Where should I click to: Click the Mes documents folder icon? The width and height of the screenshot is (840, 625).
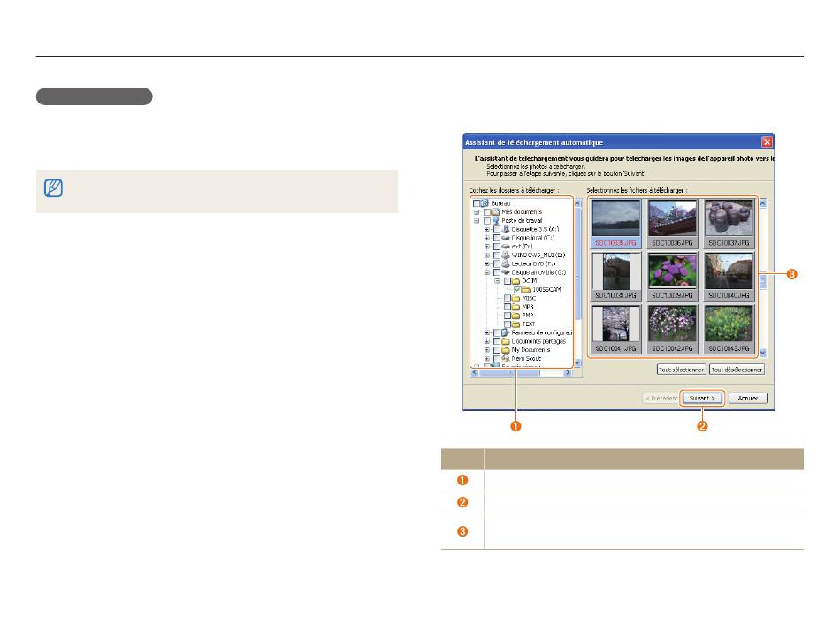pyautogui.click(x=495, y=211)
